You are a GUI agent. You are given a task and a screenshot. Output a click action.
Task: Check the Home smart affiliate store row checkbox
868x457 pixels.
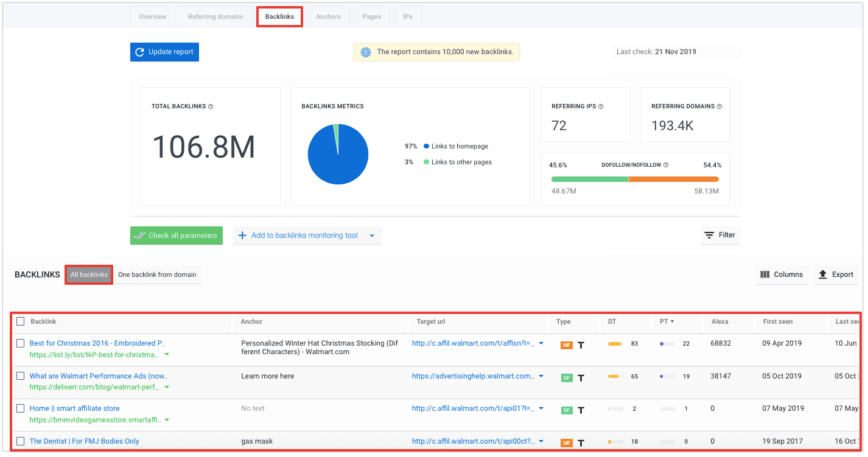pyautogui.click(x=21, y=408)
